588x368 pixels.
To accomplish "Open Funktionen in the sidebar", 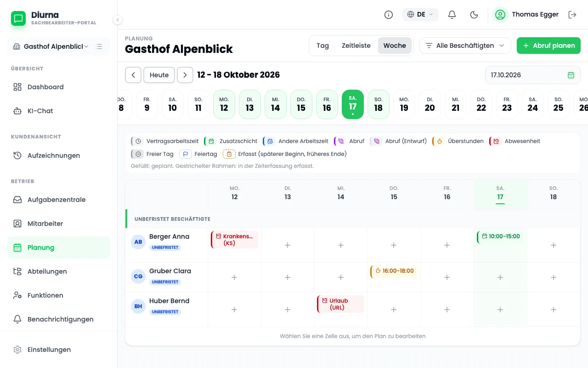I will (59, 295).
